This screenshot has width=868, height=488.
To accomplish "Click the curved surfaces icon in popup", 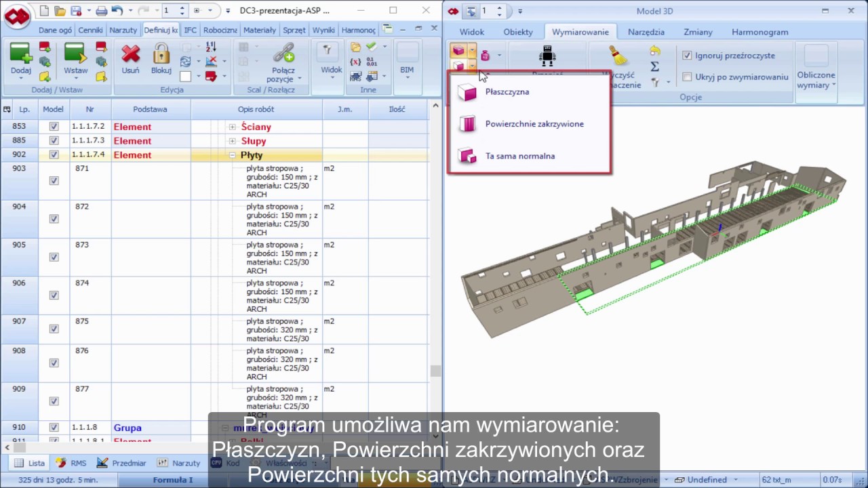I will (467, 124).
